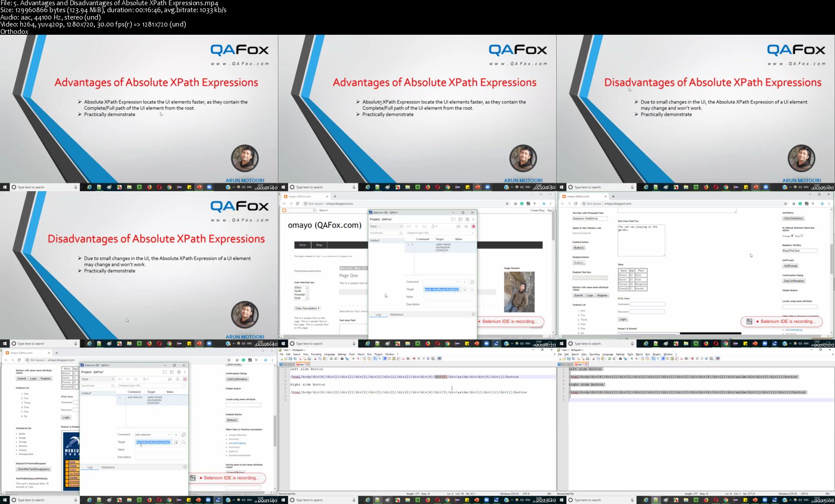Screen dimensions: 835x504
Task: Click the highlighted Target field in the 00:08:20 Selenium IDE frame
Action: (442, 289)
